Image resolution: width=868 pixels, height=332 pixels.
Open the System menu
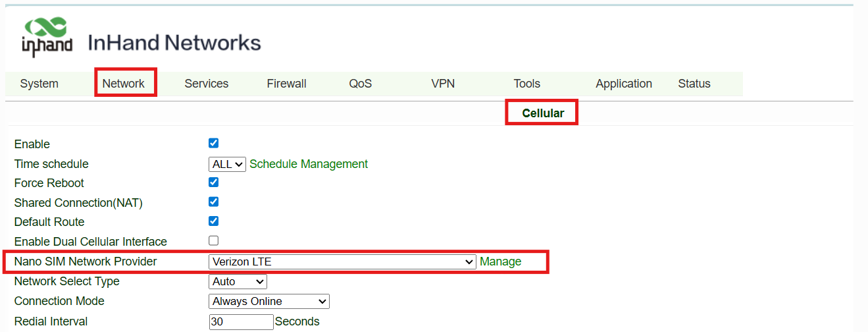pyautogui.click(x=39, y=84)
